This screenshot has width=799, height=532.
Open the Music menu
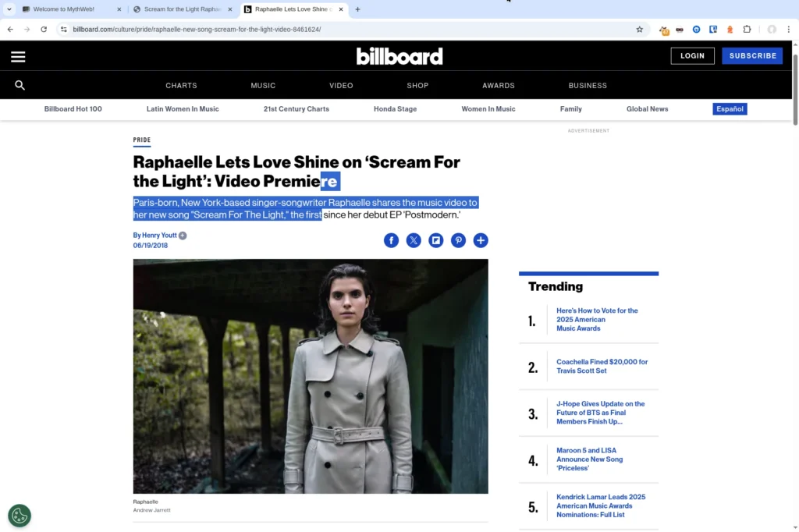[263, 86]
